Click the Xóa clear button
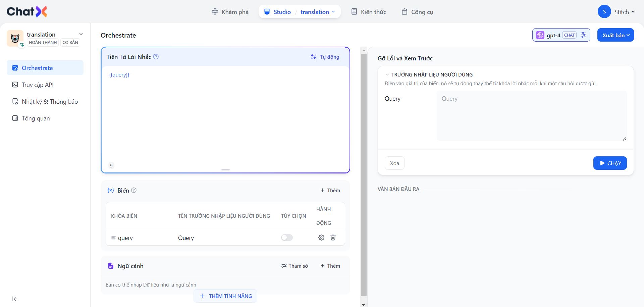The image size is (644, 307). [394, 163]
